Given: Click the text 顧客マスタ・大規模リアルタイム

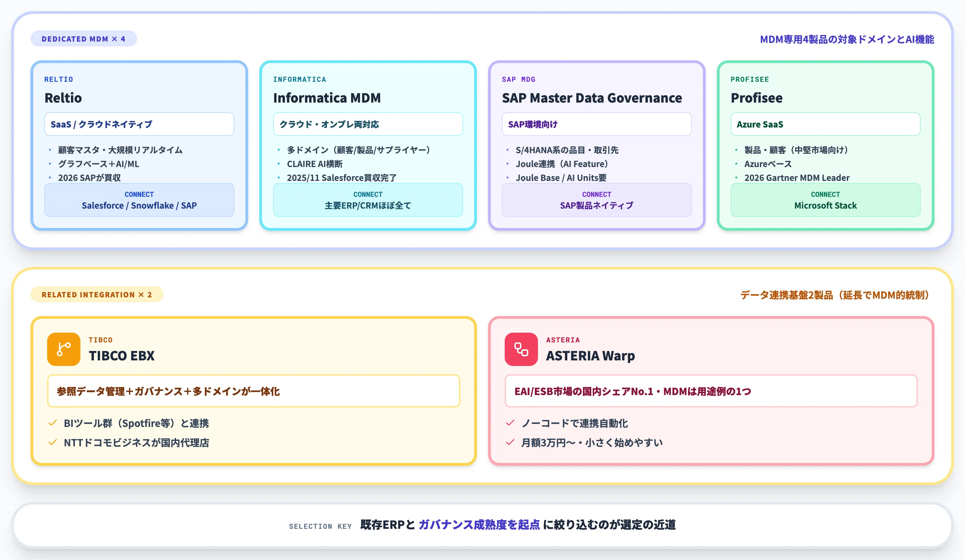Looking at the screenshot, I should (120, 150).
